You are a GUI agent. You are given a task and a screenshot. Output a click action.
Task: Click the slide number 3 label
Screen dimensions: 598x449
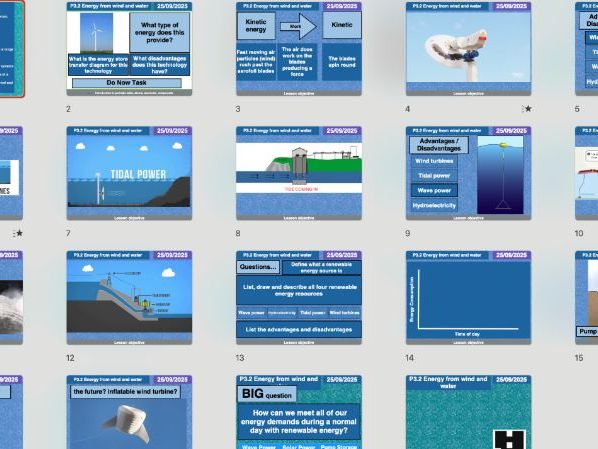coord(238,109)
